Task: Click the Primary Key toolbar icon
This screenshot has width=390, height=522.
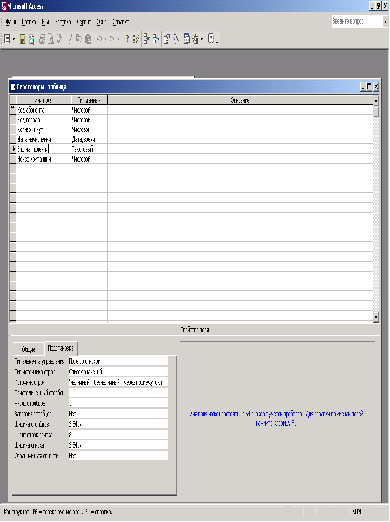Action: 127,39
